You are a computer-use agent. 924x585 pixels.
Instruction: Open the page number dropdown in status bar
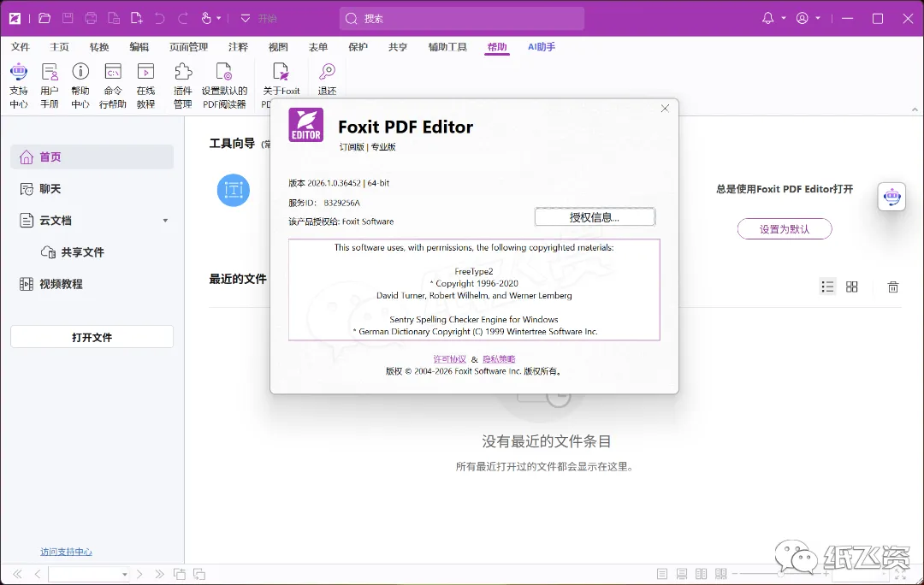click(124, 574)
